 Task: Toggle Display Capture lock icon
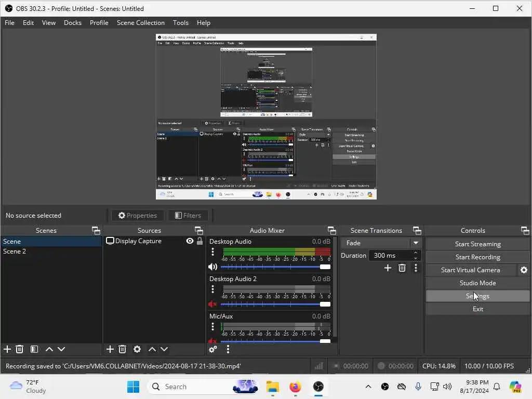pos(200,241)
